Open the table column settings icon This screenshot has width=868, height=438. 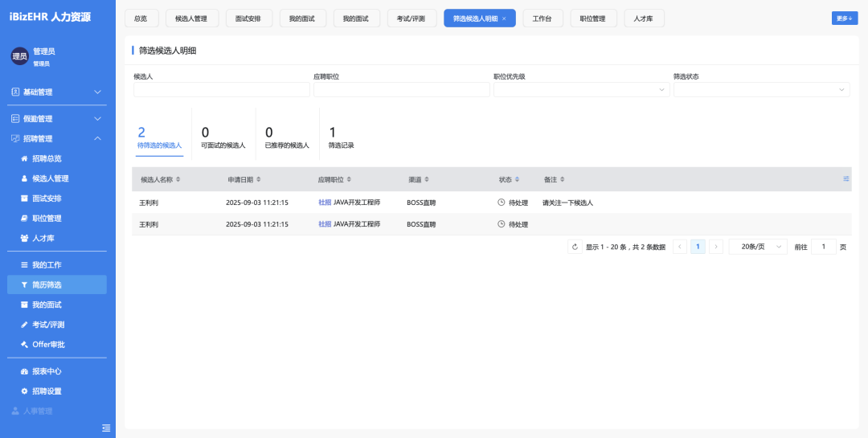[845, 178]
